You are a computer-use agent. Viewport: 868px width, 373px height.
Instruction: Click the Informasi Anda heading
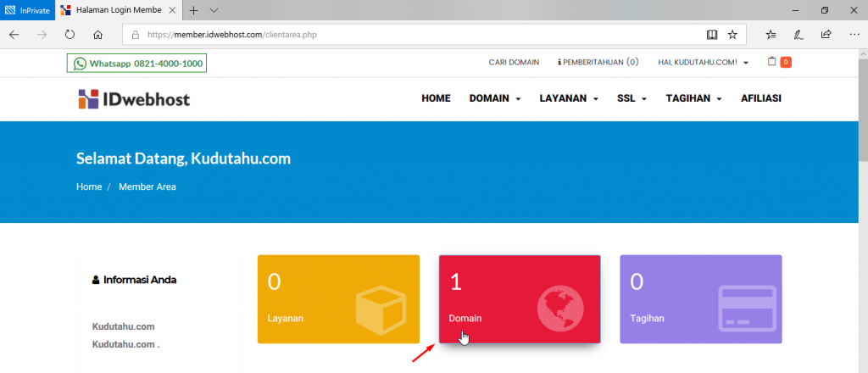(x=140, y=280)
